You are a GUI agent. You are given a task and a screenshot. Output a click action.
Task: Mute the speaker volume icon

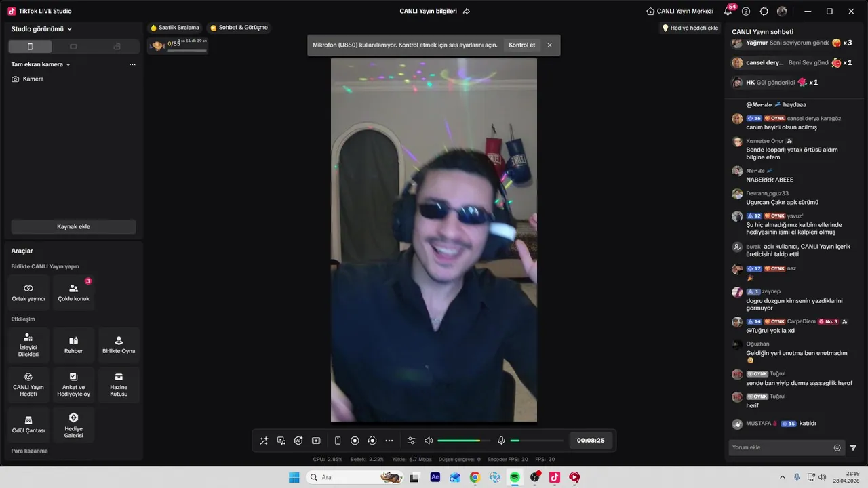coord(429,441)
